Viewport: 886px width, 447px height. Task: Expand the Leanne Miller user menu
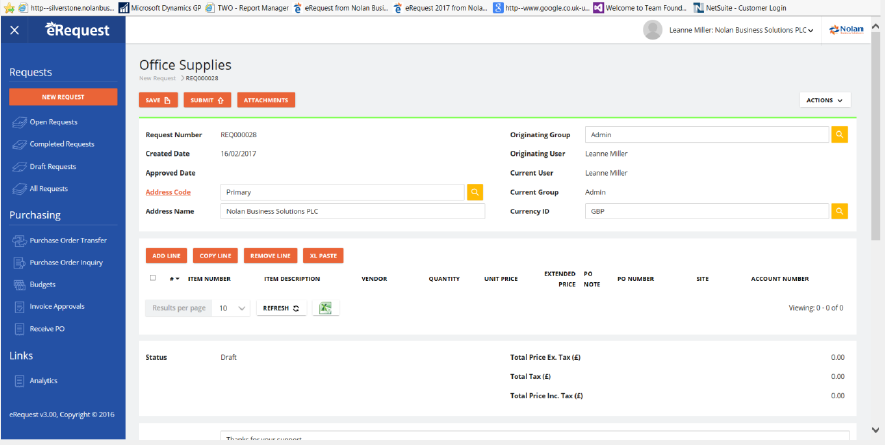click(740, 30)
